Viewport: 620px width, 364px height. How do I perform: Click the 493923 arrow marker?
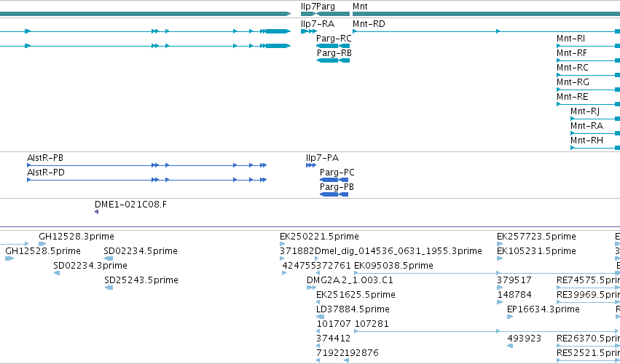point(510,346)
